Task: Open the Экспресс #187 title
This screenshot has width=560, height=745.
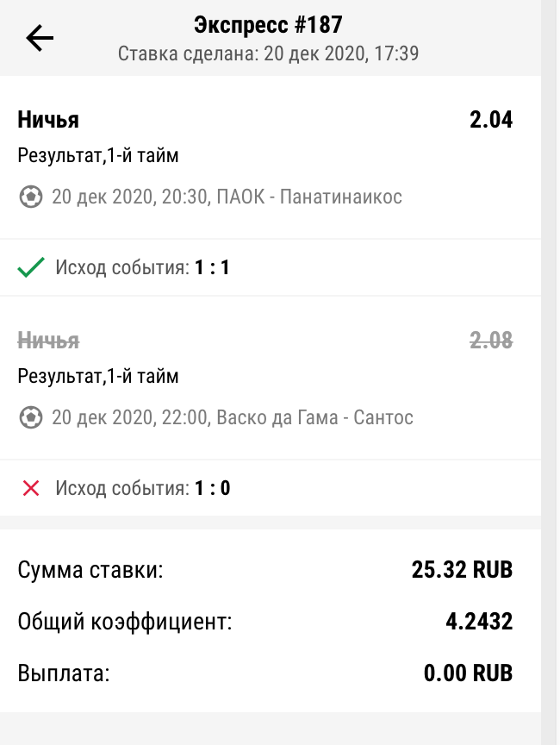Action: pos(268,25)
